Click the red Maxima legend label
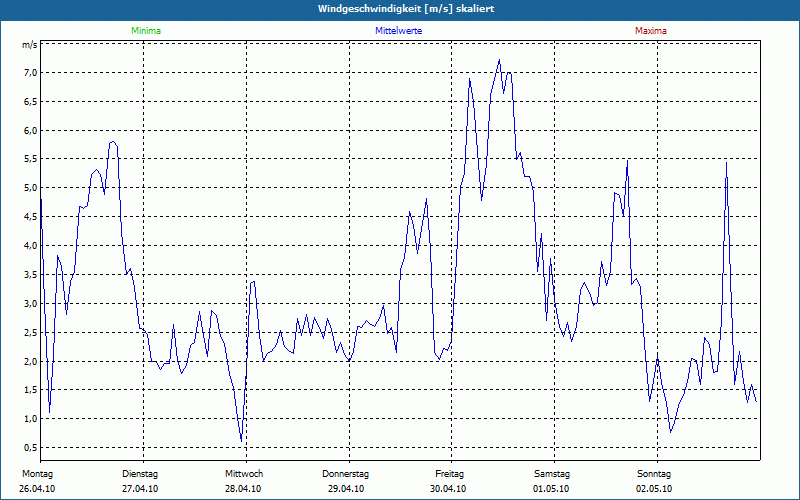This screenshot has width=800, height=500. [651, 31]
